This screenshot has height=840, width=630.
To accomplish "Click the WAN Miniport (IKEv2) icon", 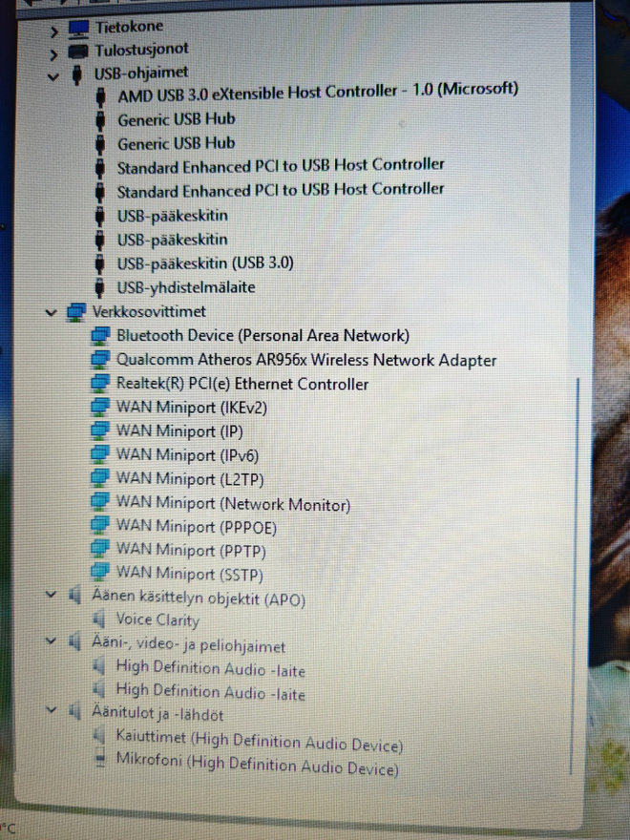I will coord(100,408).
